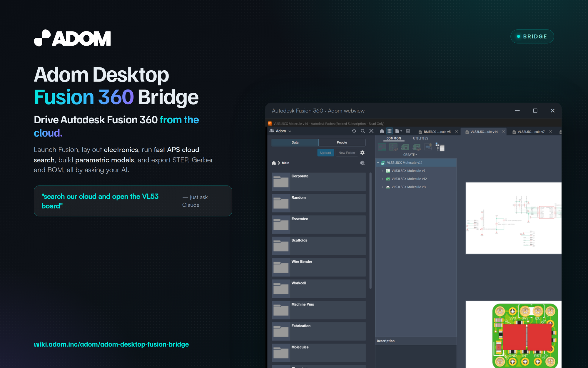Click the globe icon beside the Main breadcrumb
This screenshot has height=368, width=588.
(x=363, y=163)
